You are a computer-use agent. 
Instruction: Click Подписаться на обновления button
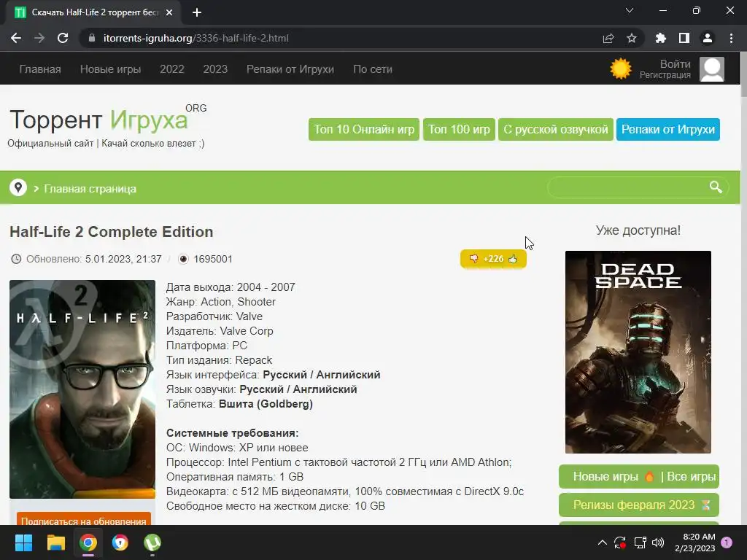pos(83,521)
